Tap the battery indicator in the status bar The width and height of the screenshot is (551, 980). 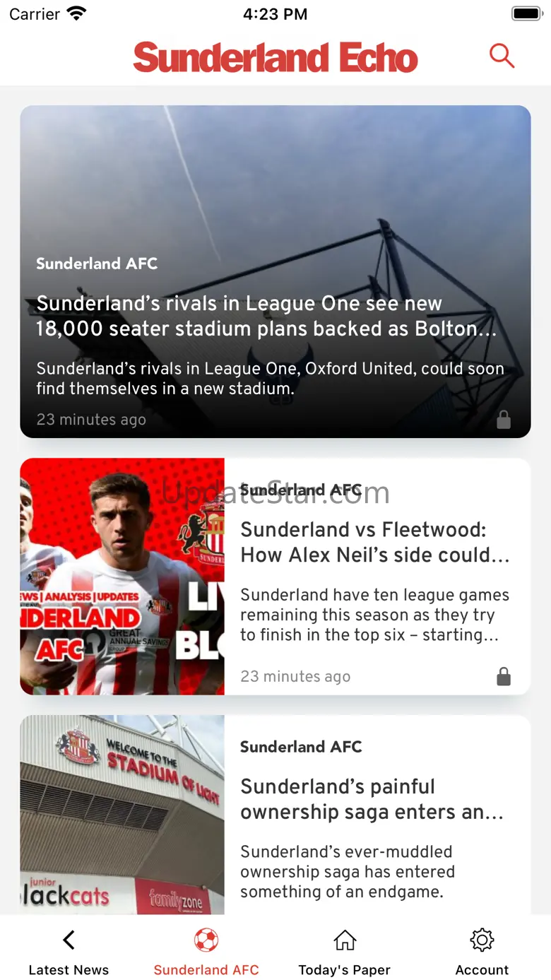pyautogui.click(x=526, y=13)
